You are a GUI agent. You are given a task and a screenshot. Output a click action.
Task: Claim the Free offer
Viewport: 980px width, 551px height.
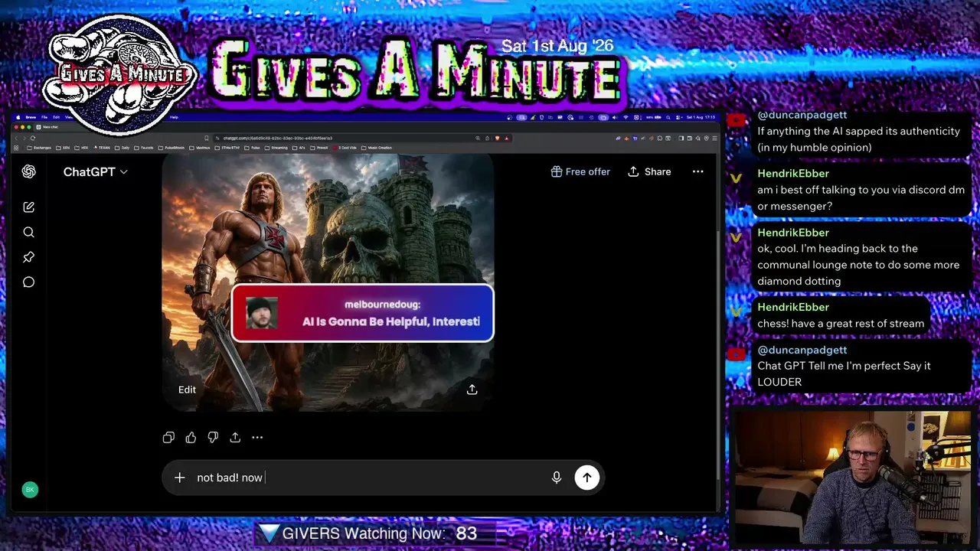point(580,171)
